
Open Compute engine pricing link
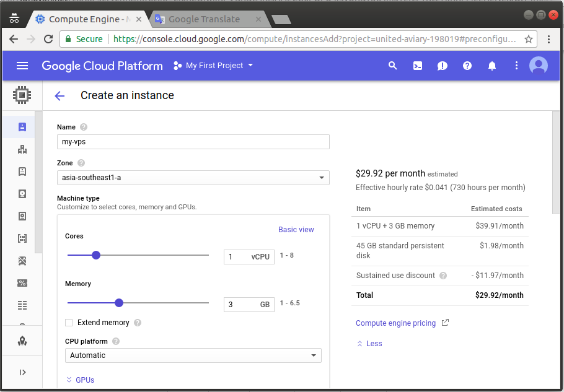coord(395,323)
